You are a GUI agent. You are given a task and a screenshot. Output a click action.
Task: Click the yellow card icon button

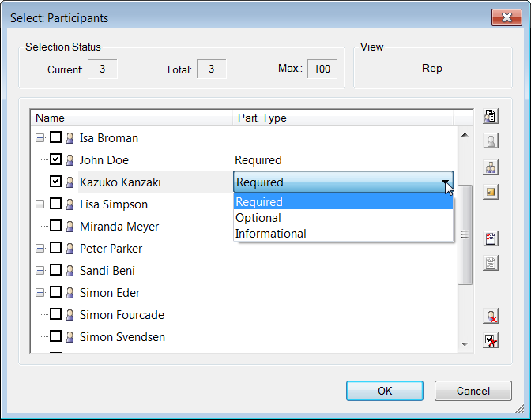point(491,192)
